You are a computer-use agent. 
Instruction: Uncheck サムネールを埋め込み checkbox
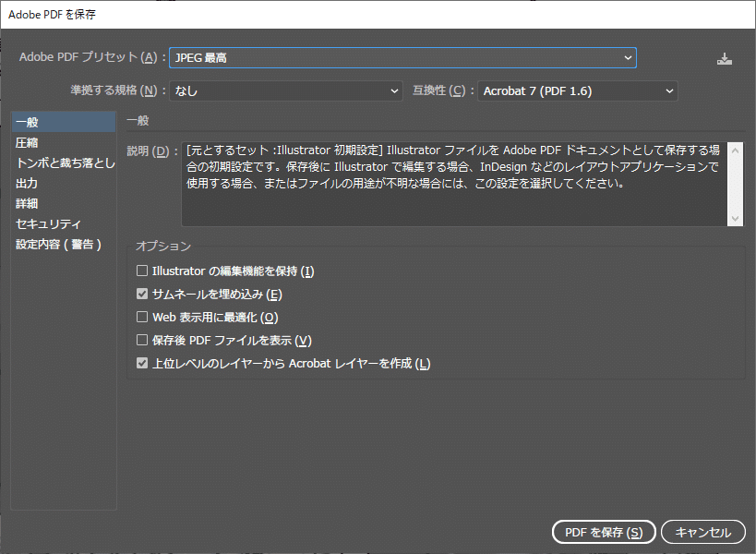(x=142, y=294)
